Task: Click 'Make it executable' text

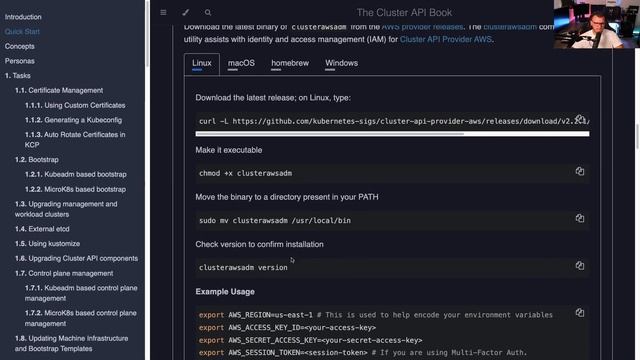Action: click(229, 150)
